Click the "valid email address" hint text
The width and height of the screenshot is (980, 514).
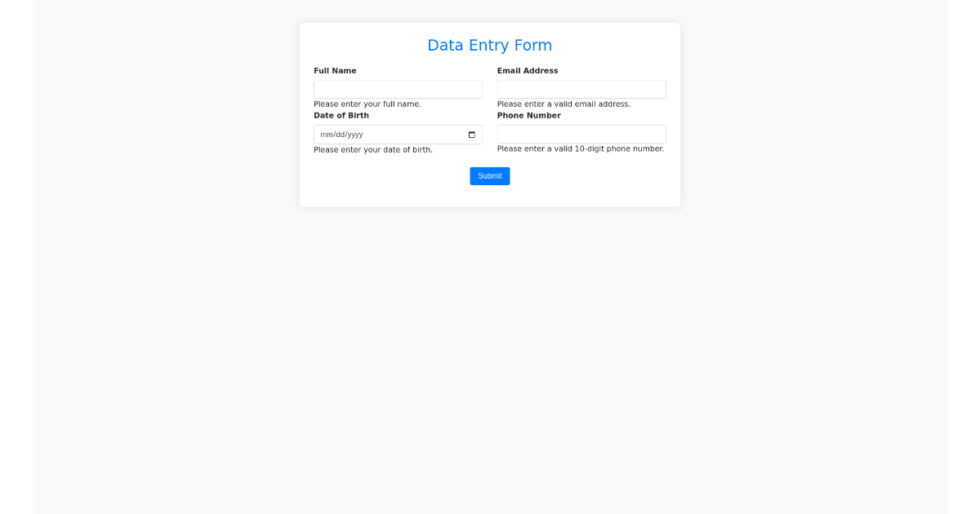click(x=563, y=104)
